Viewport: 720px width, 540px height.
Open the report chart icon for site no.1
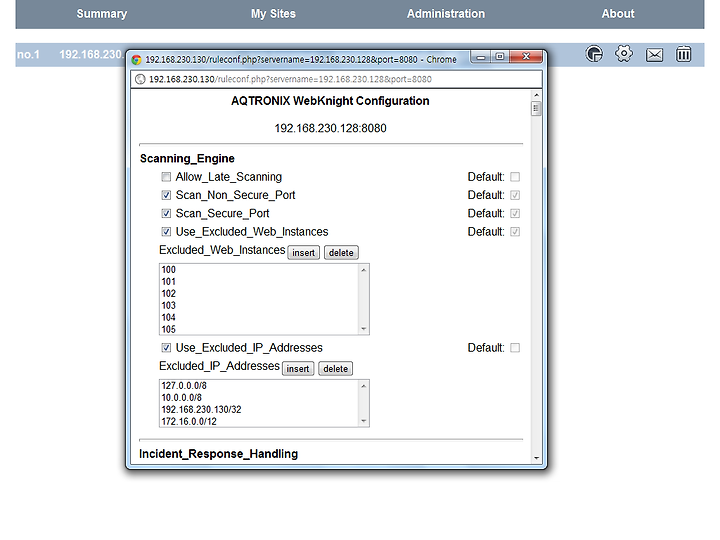point(594,54)
